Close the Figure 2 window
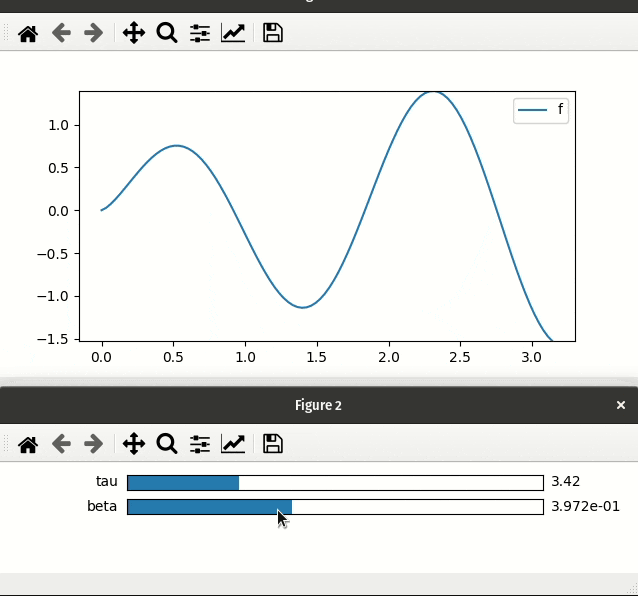Viewport: 638px width, 596px height. [621, 405]
